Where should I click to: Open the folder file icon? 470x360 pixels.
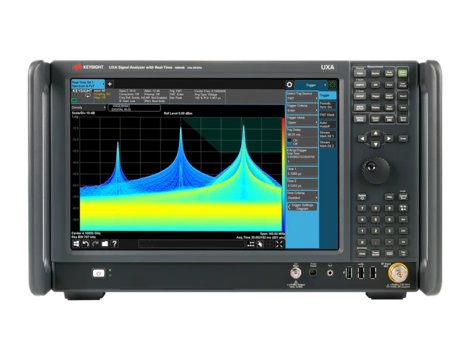pos(105,244)
